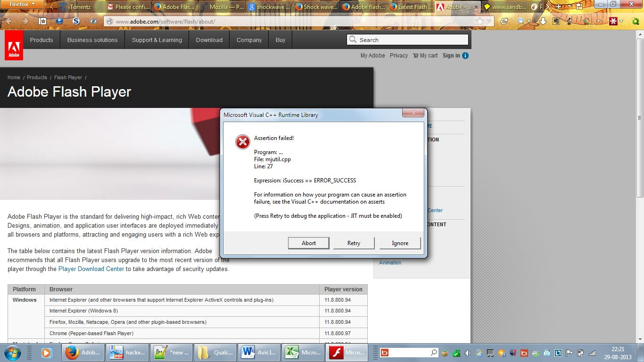Bookmark this page with the star icon
This screenshot has height=362, width=644.
pos(480,21)
